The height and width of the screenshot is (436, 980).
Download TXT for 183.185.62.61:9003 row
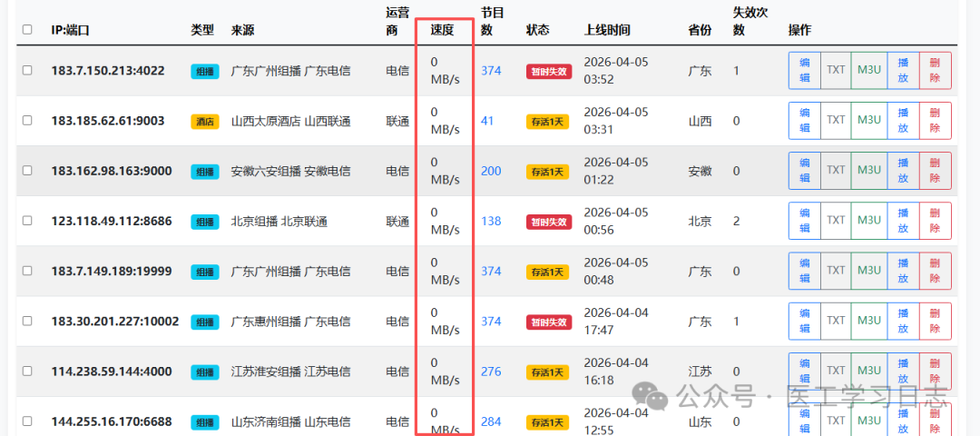(x=836, y=121)
